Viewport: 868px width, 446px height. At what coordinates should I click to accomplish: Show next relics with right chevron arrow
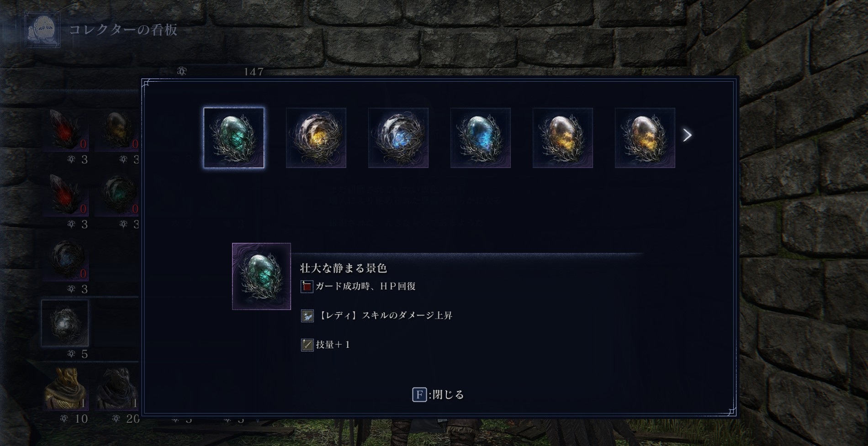pyautogui.click(x=687, y=135)
